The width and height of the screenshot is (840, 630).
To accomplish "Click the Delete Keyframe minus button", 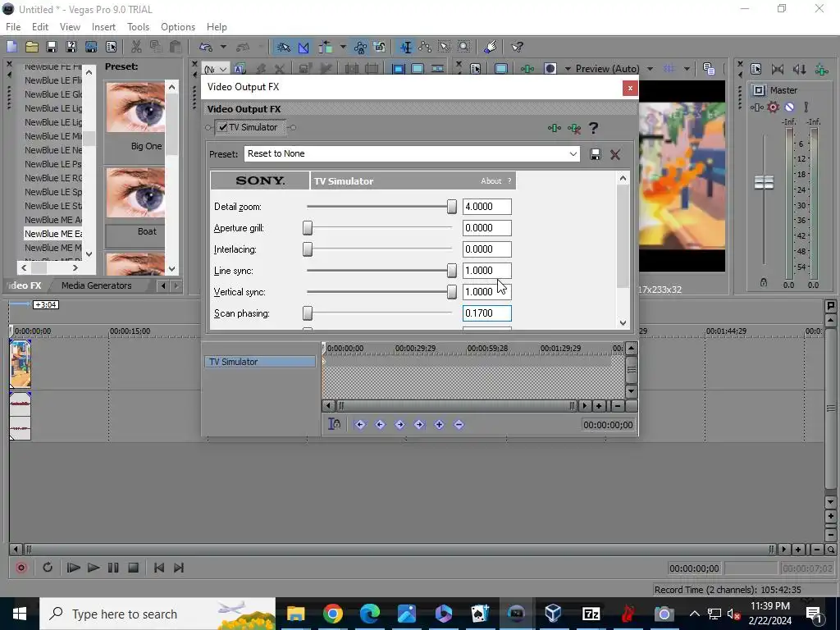I will coord(459,424).
